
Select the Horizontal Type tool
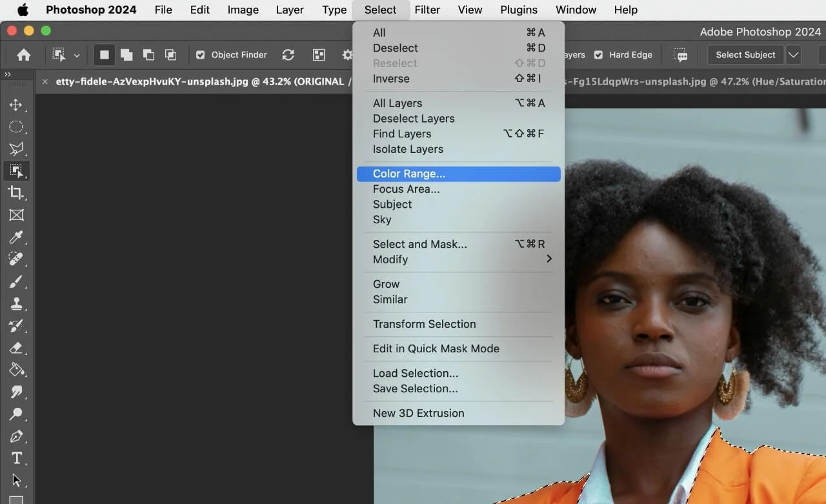tap(16, 458)
